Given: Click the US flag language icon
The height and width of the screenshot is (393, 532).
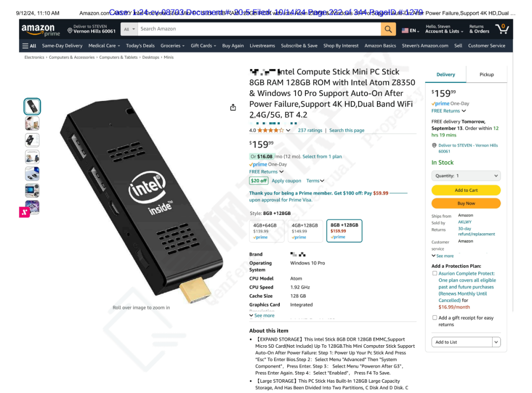Looking at the screenshot, I should click(405, 31).
